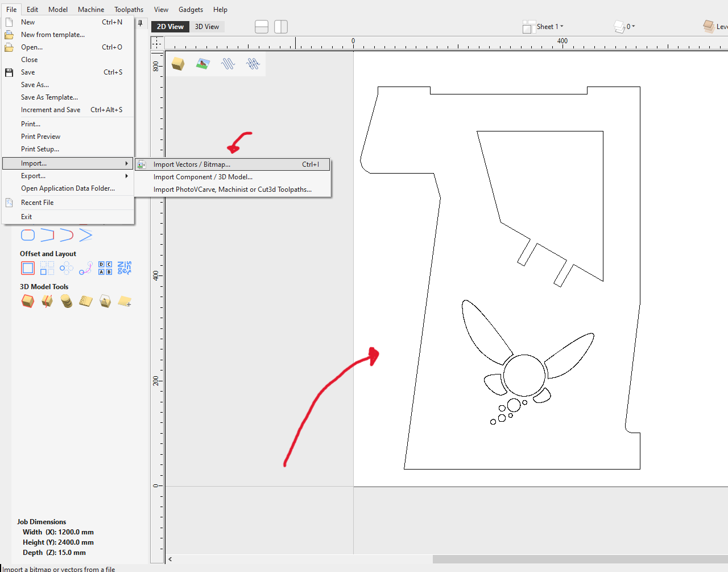Open the Edit menu
This screenshot has height=572, width=728.
coord(32,10)
